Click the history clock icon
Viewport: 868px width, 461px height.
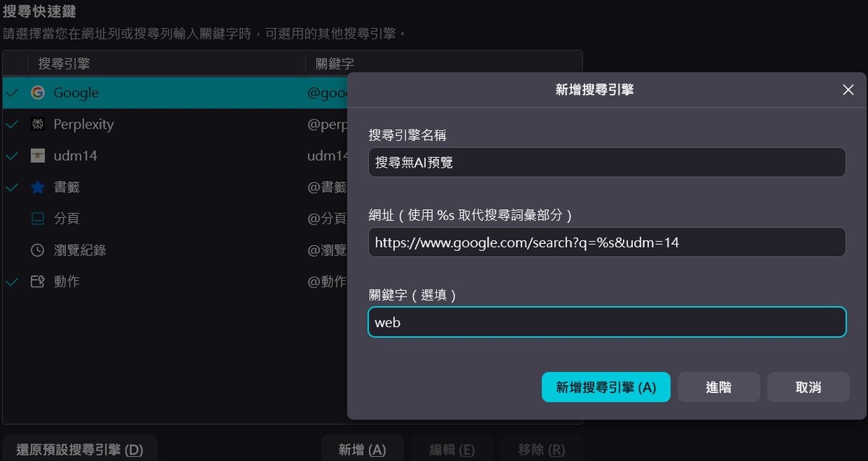pos(38,250)
